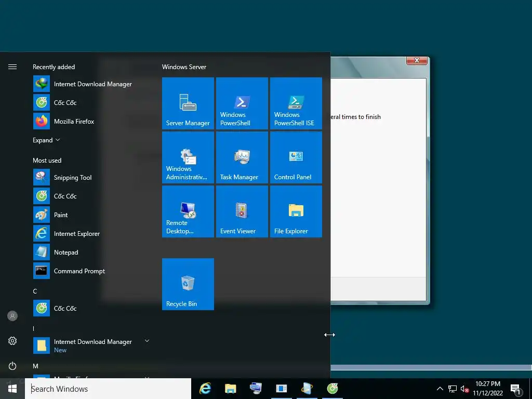Open Remote Desktop Connection tile
532x399 pixels.
coord(188,211)
